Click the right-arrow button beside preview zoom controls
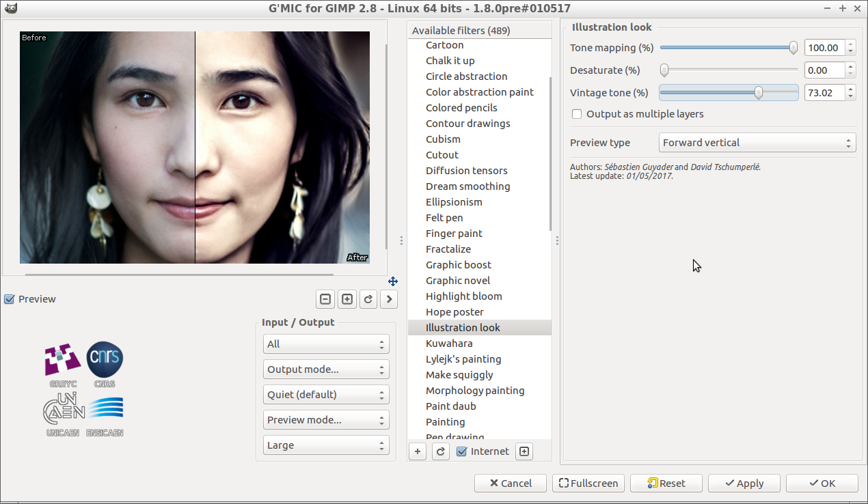868x504 pixels. coord(389,299)
